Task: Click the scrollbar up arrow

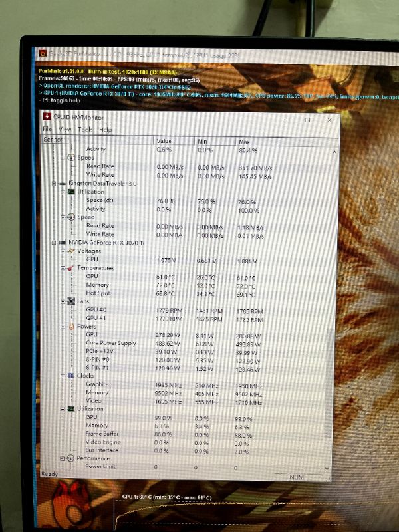Action: point(334,152)
